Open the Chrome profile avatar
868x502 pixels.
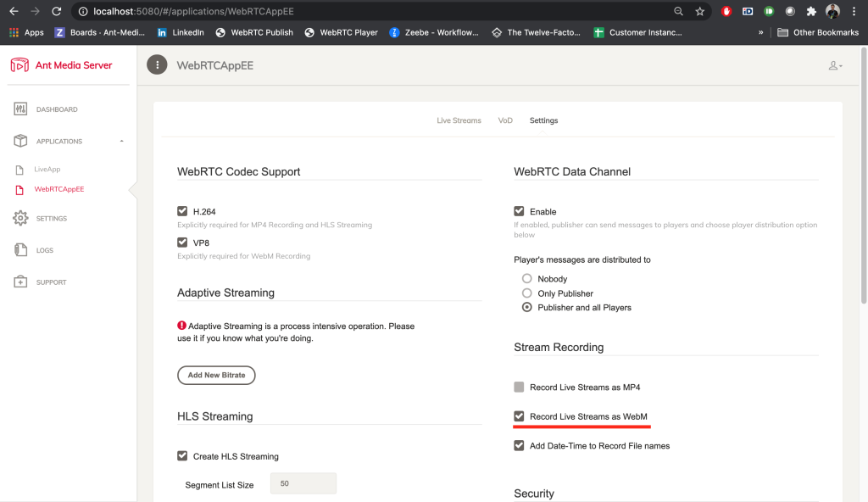832,11
